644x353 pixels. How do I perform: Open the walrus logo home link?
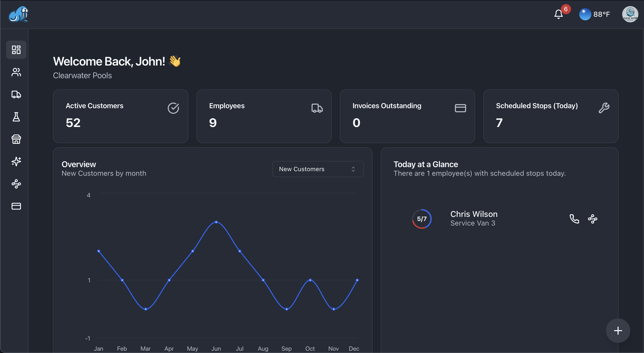click(18, 14)
